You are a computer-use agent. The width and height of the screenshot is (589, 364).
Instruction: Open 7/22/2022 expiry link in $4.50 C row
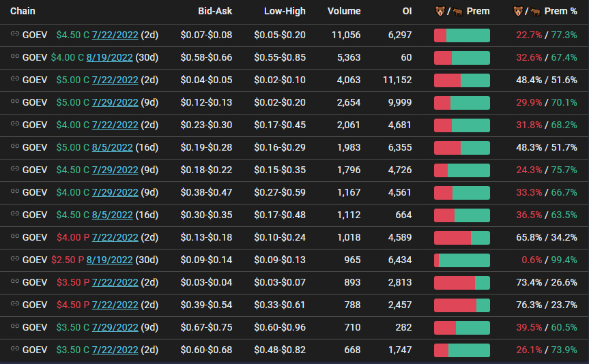(115, 35)
